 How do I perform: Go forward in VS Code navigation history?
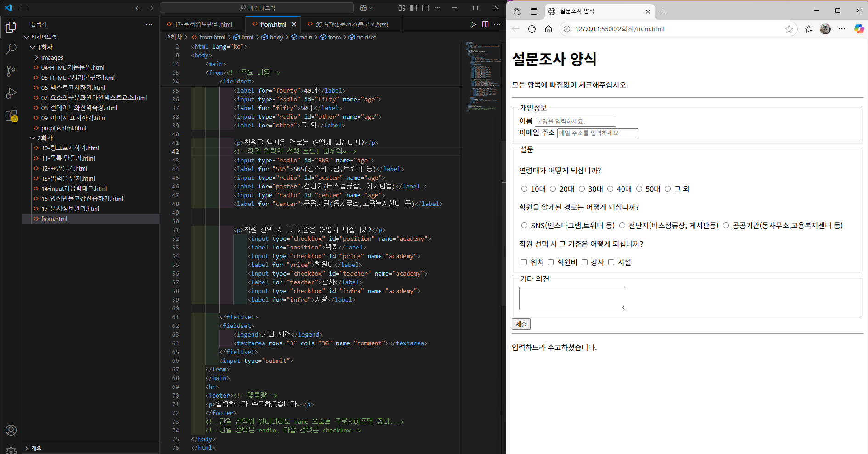pyautogui.click(x=151, y=8)
